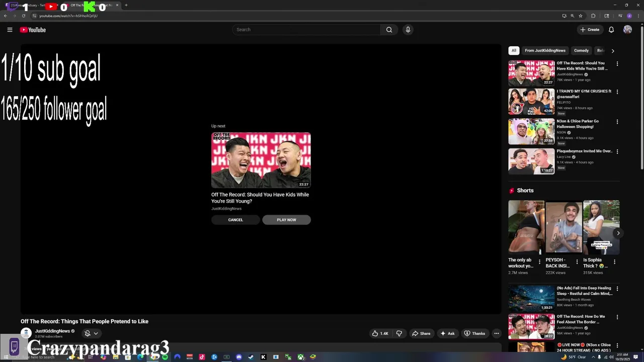
Task: Open options for Should You Have Kids video
Action: click(617, 64)
